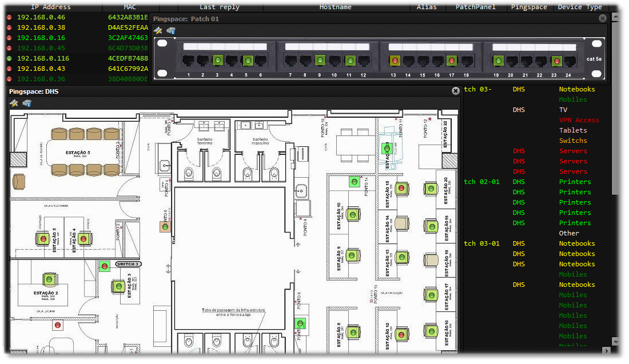Close the Pingspace Patch 01 panel
Viewport: 629px width, 364px height.
coord(603,18)
